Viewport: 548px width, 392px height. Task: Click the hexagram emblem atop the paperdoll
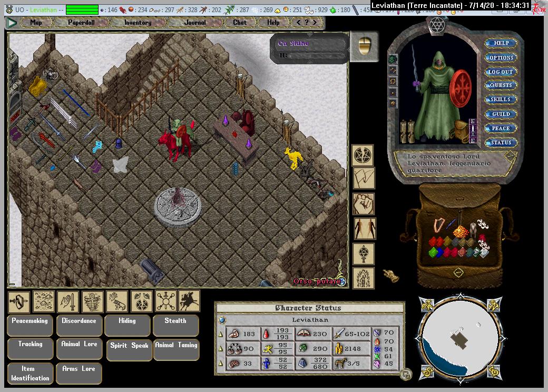tap(436, 25)
